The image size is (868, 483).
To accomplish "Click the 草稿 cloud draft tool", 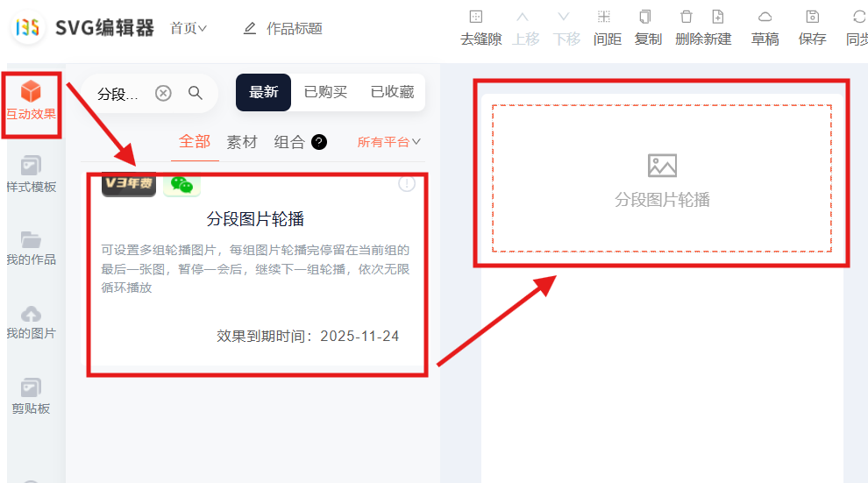I will [765, 28].
